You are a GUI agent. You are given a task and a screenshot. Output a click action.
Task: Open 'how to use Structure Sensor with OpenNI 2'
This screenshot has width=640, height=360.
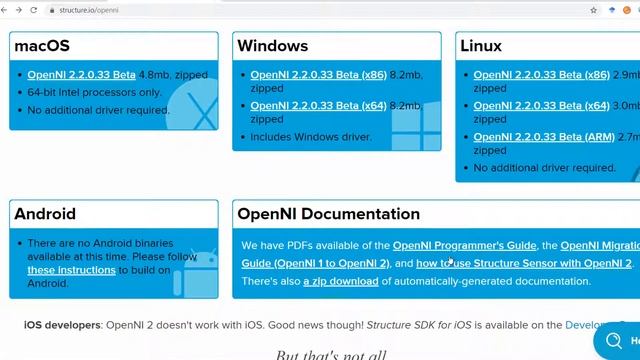(524, 263)
